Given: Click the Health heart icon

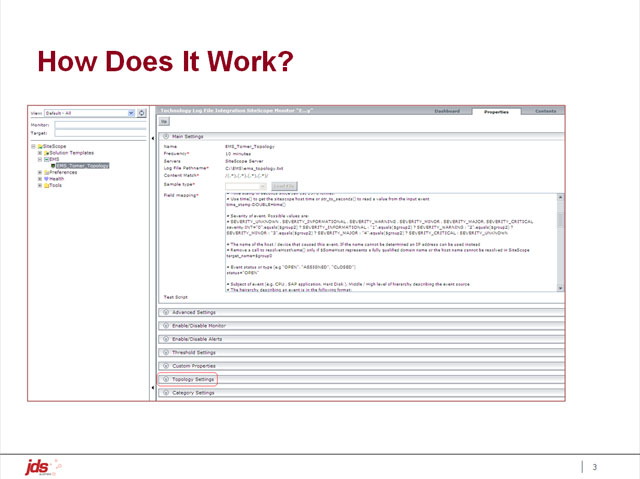Looking at the screenshot, I should pyautogui.click(x=47, y=179).
